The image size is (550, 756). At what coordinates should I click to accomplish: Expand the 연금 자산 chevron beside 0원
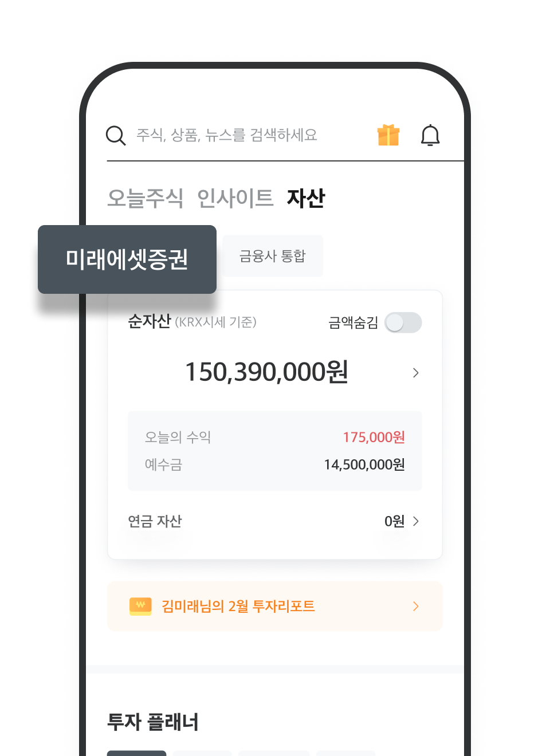pyautogui.click(x=416, y=521)
